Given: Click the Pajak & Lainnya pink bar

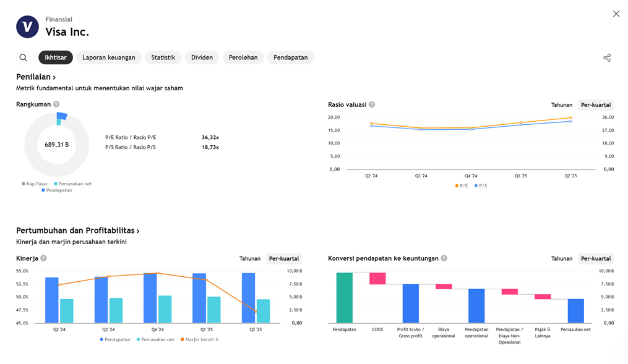Looking at the screenshot, I should tap(543, 297).
